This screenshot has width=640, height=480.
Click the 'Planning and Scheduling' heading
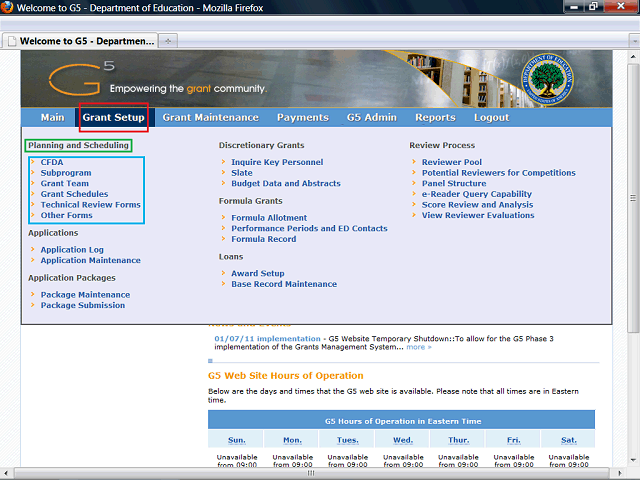pos(78,145)
